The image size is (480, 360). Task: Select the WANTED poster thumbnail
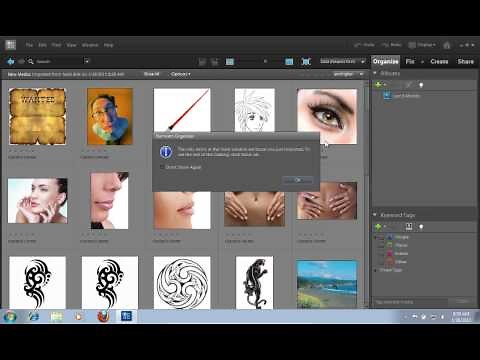pyautogui.click(x=37, y=116)
